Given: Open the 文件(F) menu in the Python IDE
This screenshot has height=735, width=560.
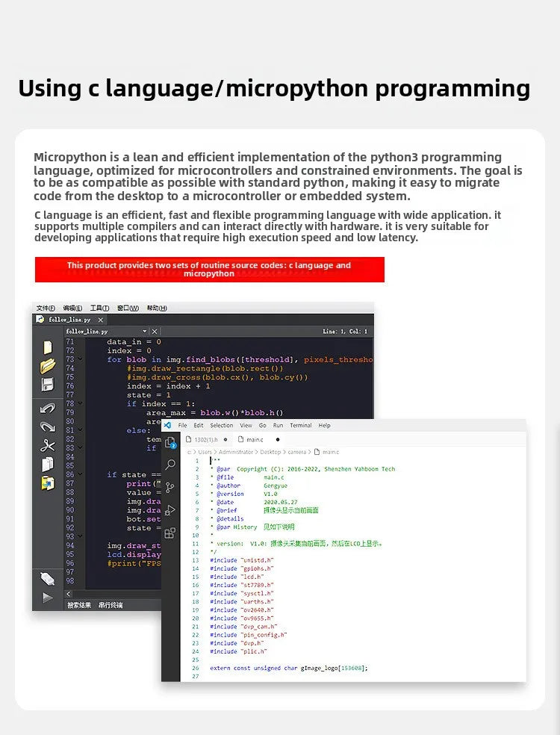Looking at the screenshot, I should pyautogui.click(x=46, y=308).
